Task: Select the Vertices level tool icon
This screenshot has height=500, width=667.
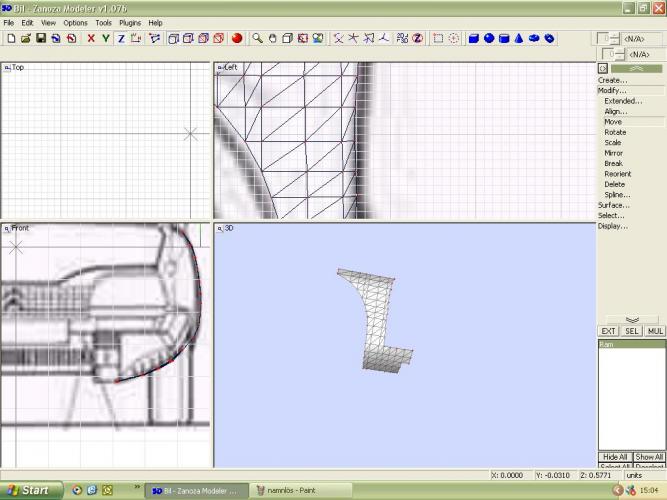Action: click(x=155, y=39)
